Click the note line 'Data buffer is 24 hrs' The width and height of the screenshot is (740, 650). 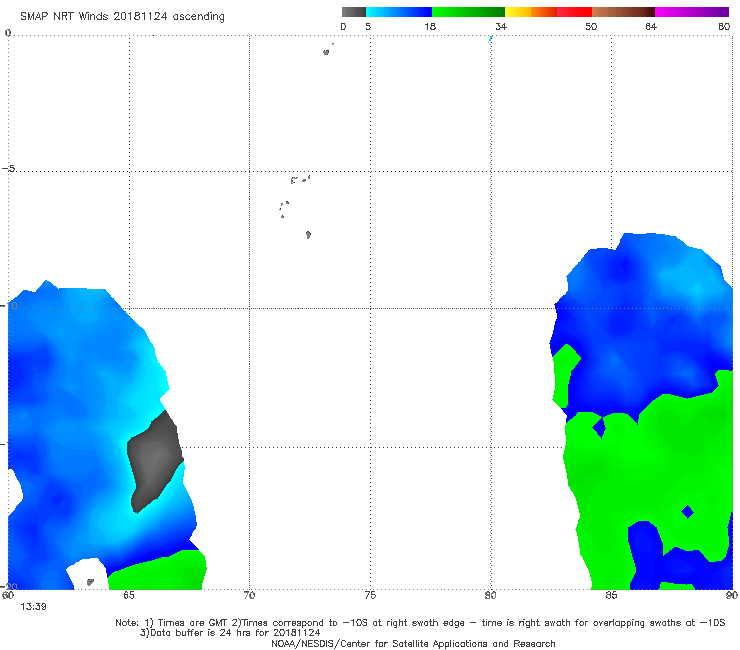click(x=230, y=633)
